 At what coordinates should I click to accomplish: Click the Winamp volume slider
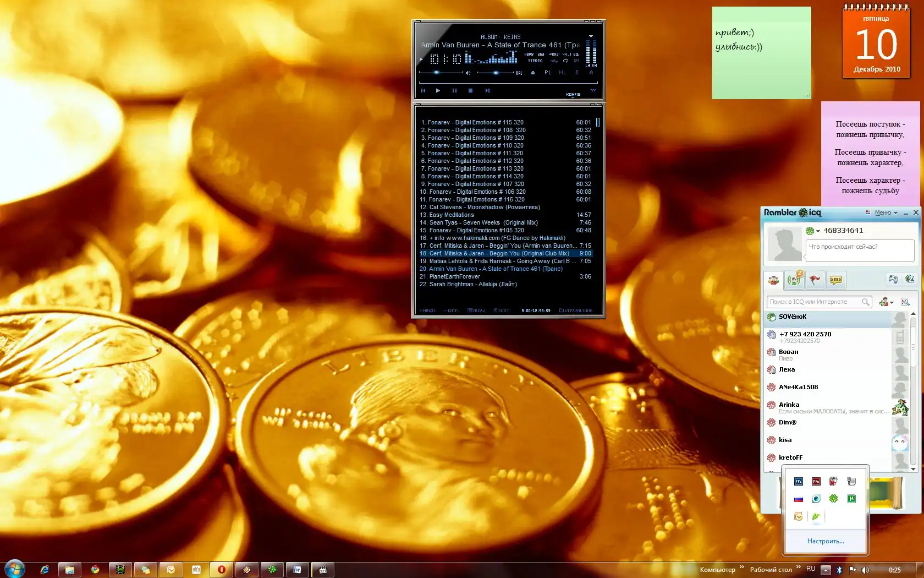pos(437,73)
